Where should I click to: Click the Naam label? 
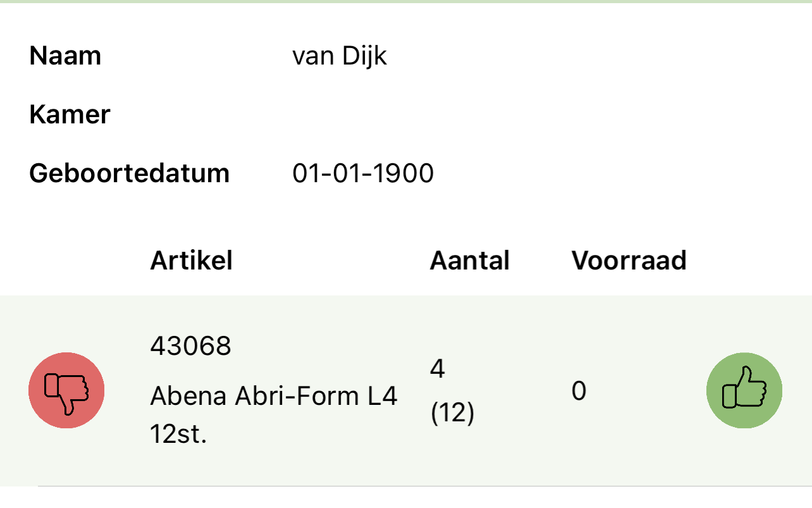[x=65, y=56]
